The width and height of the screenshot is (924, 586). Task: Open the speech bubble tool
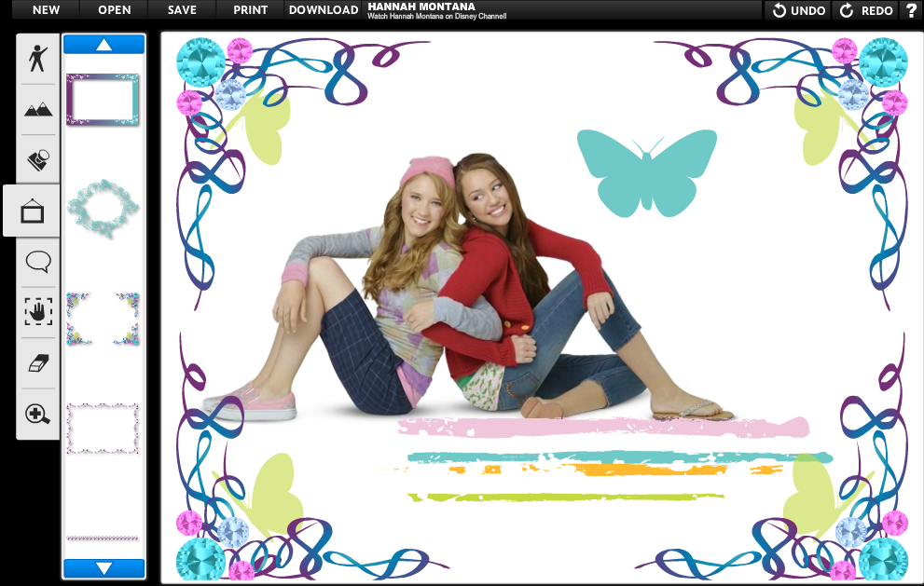37,262
